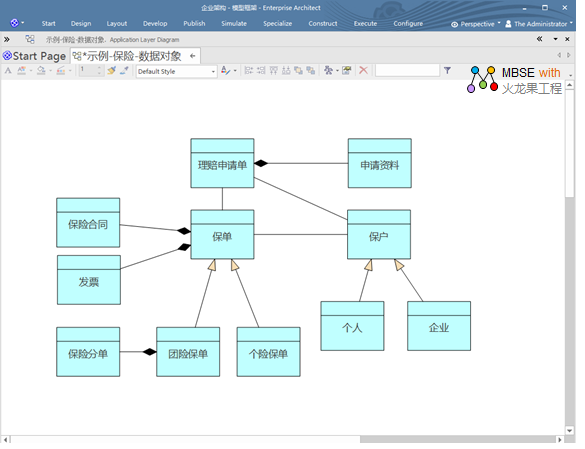Click the align right icon
This screenshot has width=585, height=449.
[261, 71]
